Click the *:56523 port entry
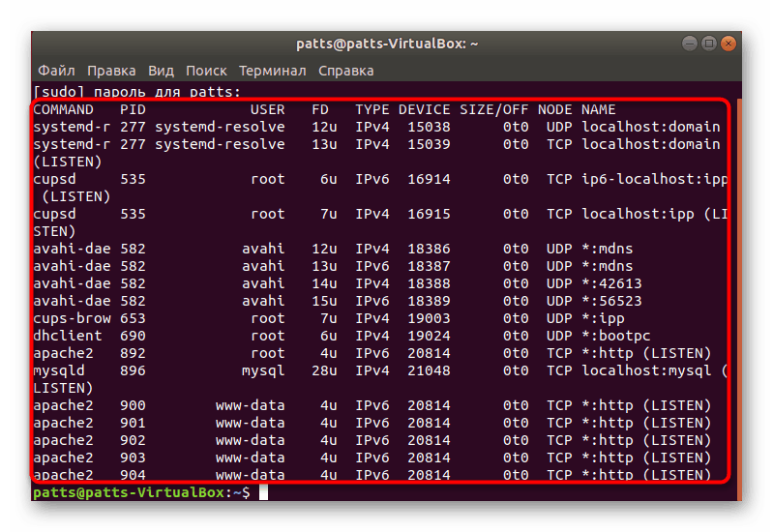 (611, 301)
